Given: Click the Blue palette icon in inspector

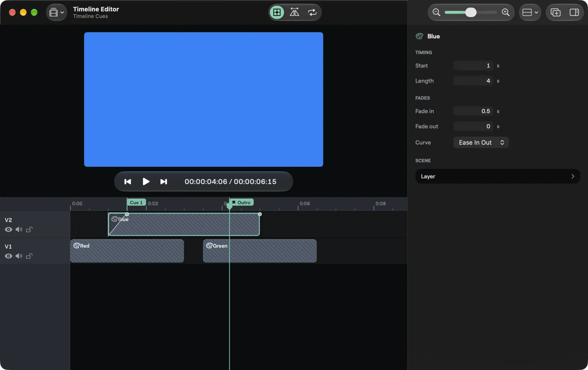Looking at the screenshot, I should pyautogui.click(x=419, y=36).
